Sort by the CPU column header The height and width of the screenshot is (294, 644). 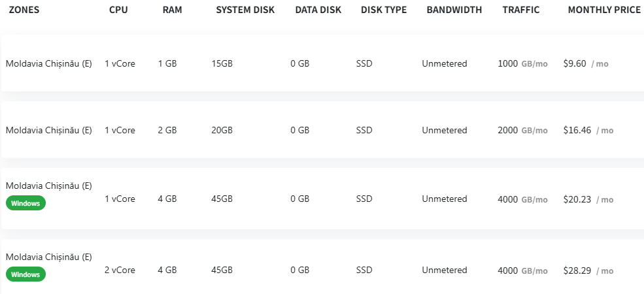pos(119,10)
